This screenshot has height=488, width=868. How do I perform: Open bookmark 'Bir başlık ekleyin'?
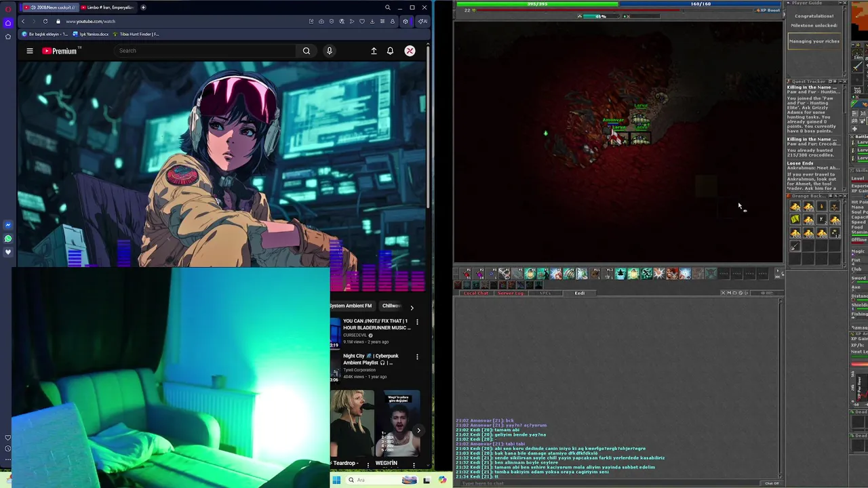[x=45, y=34]
